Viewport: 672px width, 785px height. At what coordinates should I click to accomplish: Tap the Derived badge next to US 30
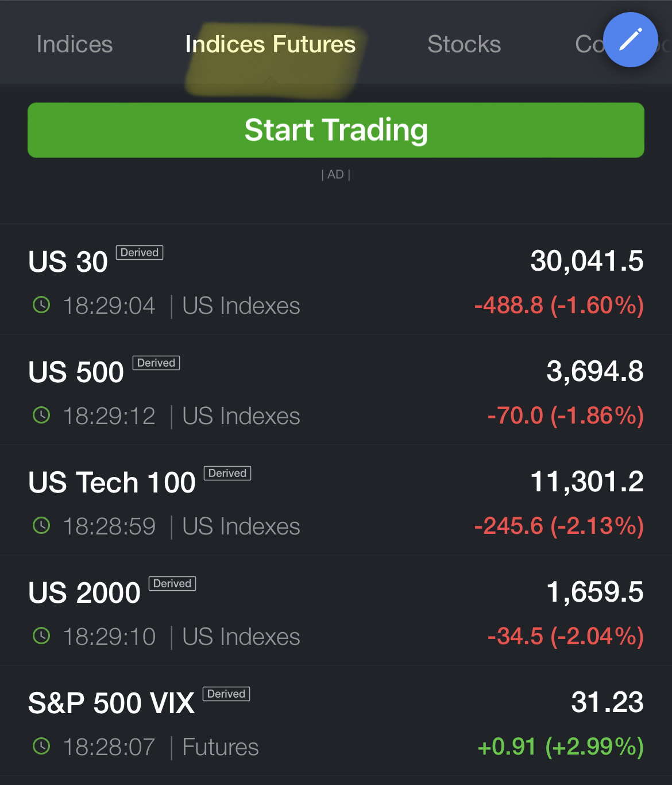(140, 252)
